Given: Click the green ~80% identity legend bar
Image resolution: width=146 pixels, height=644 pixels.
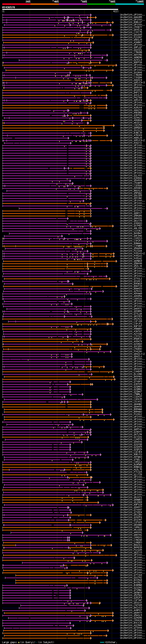Looking at the screenshot, I should coord(101,4).
